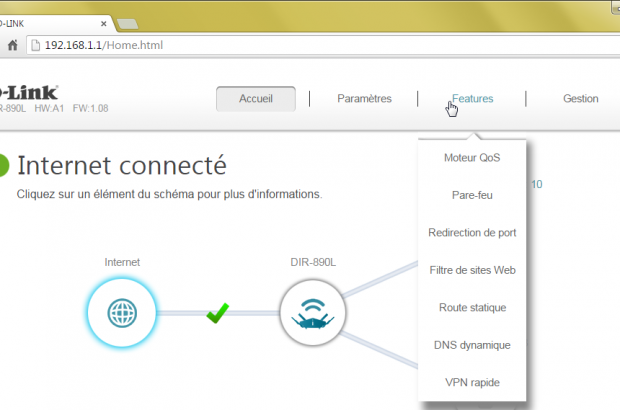Select VPN rapide from the menu
The width and height of the screenshot is (620, 410).
click(471, 382)
